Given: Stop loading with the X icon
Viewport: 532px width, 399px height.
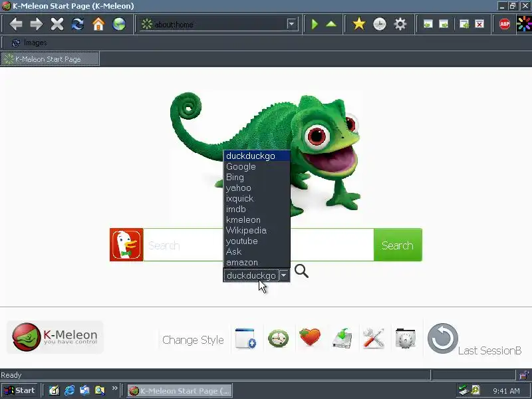Looking at the screenshot, I should (x=57, y=24).
